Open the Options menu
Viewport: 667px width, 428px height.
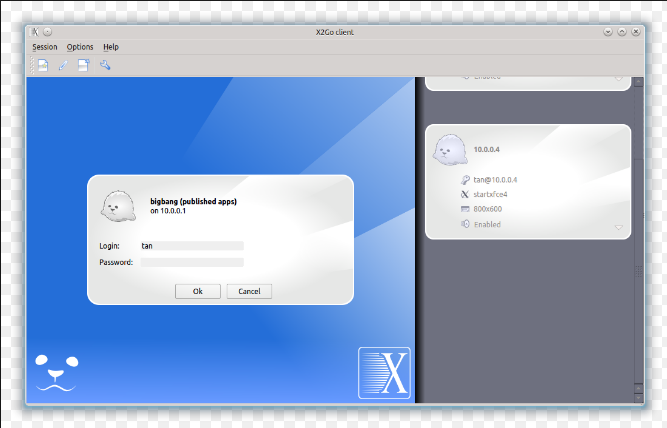[80, 47]
